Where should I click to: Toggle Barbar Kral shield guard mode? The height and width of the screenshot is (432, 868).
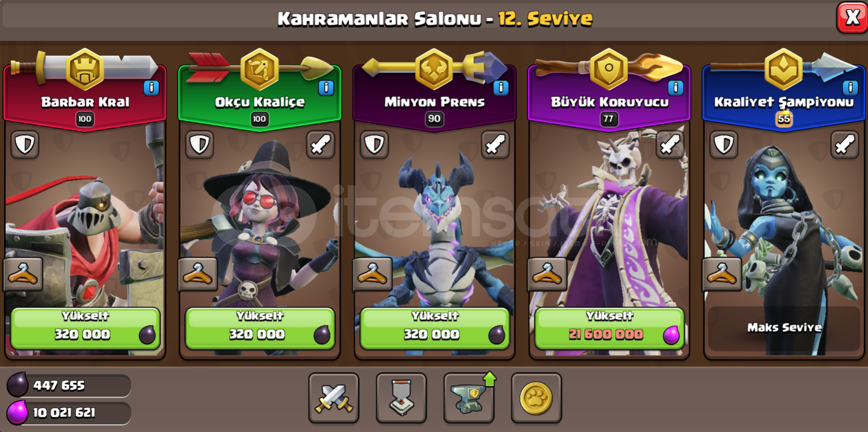[25, 145]
